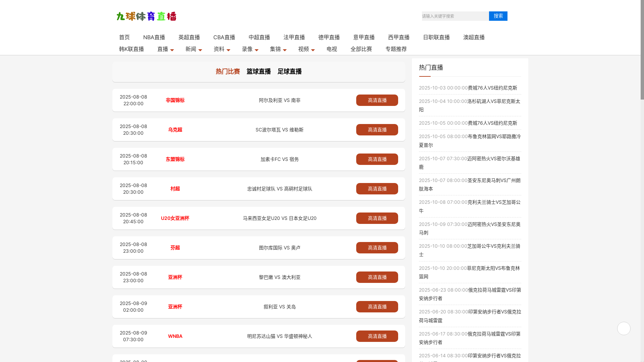
Task: Click 高清直播 for SC波尔塔瓦 VS 维勒斯
Action: pos(377,130)
